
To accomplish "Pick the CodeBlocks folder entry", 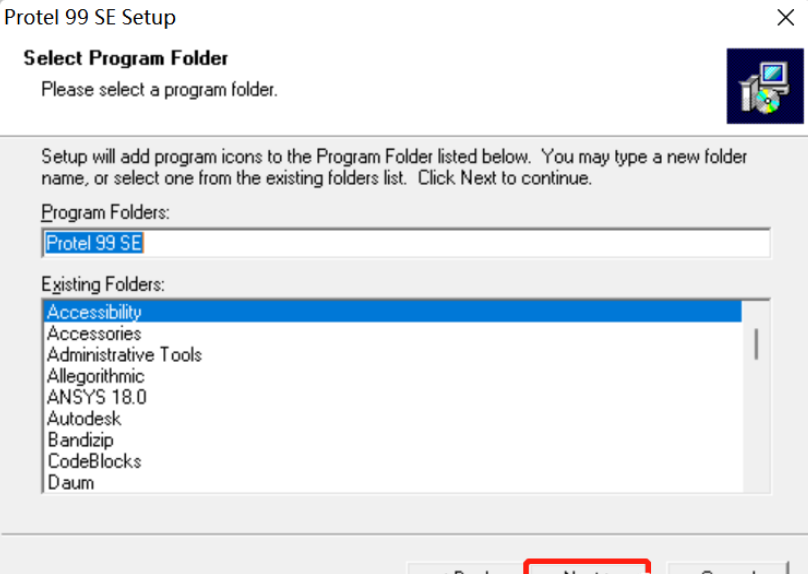I will coord(94,461).
